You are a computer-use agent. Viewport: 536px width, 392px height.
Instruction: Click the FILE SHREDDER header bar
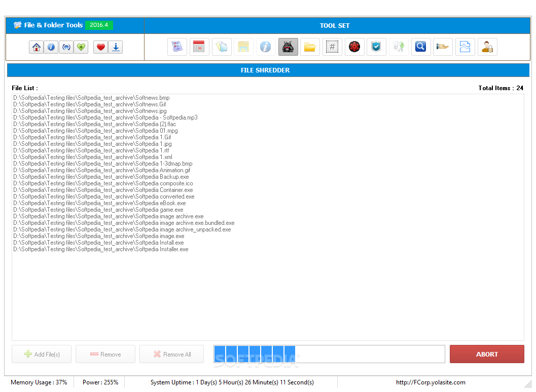click(x=268, y=70)
